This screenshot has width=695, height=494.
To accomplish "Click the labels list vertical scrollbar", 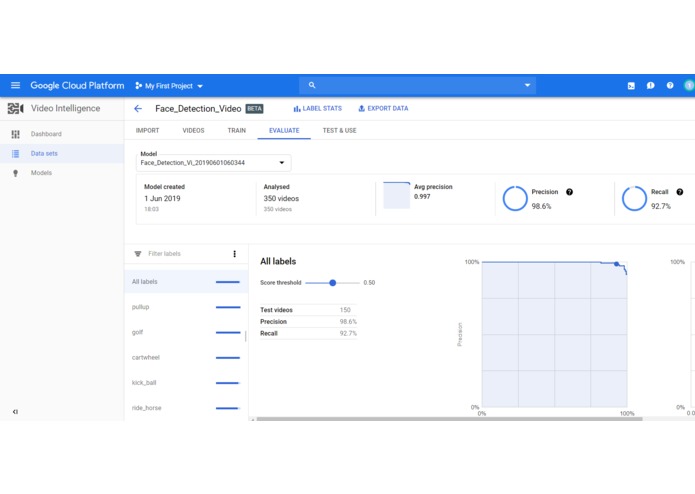I will tap(246, 336).
